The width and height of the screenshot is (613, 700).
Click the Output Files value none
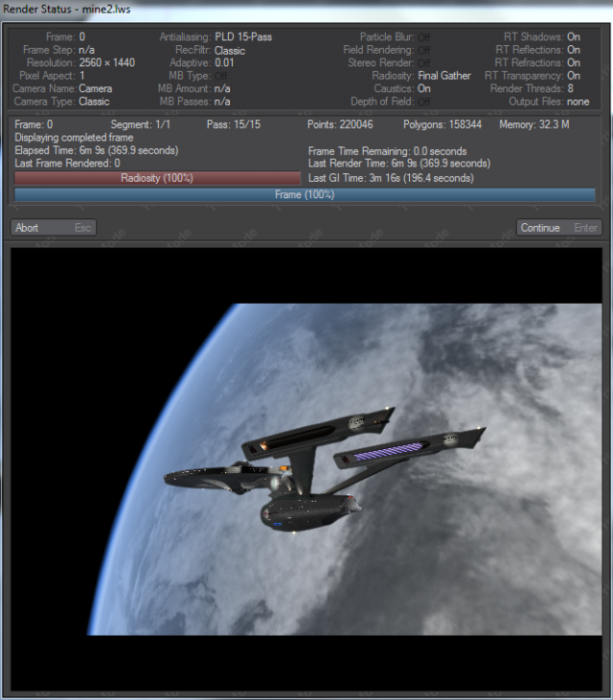click(579, 102)
